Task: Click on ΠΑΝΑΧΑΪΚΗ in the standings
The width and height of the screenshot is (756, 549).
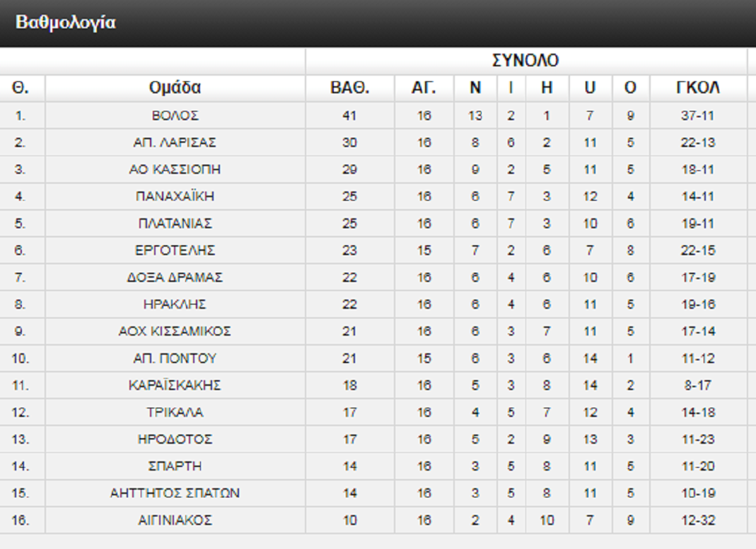Action: [175, 196]
